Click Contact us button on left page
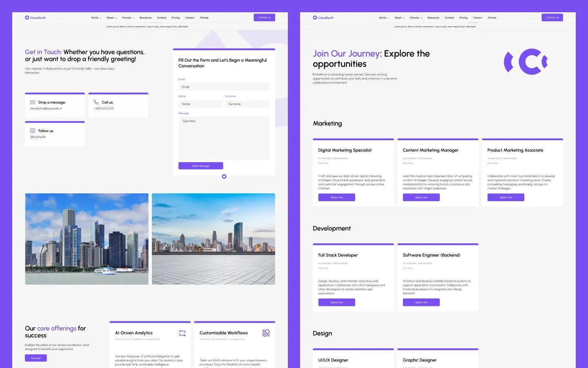Viewport: 588px width, 368px height. tap(264, 18)
